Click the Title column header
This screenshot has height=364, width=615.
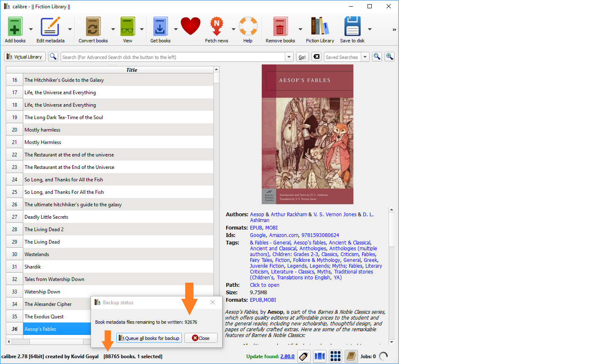tap(132, 70)
